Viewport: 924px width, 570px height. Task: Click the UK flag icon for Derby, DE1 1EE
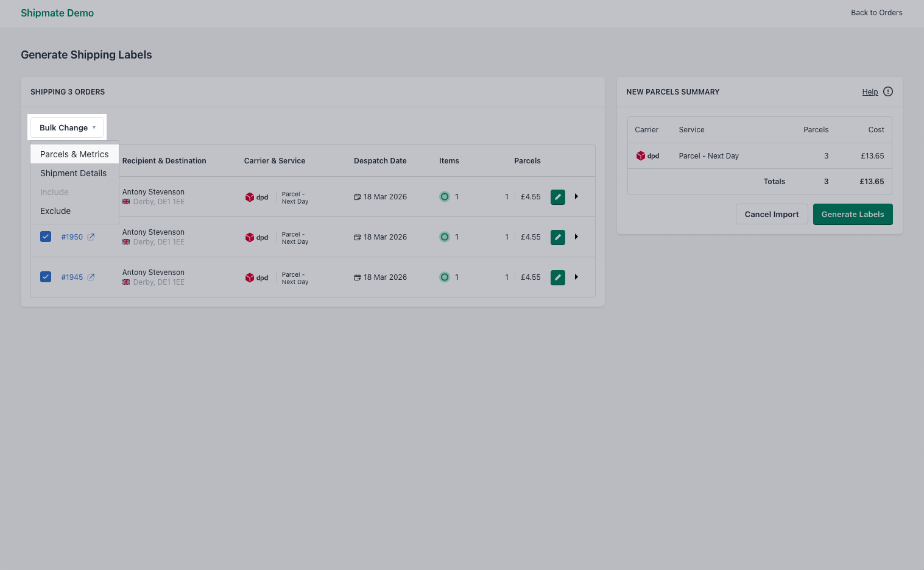pos(125,201)
